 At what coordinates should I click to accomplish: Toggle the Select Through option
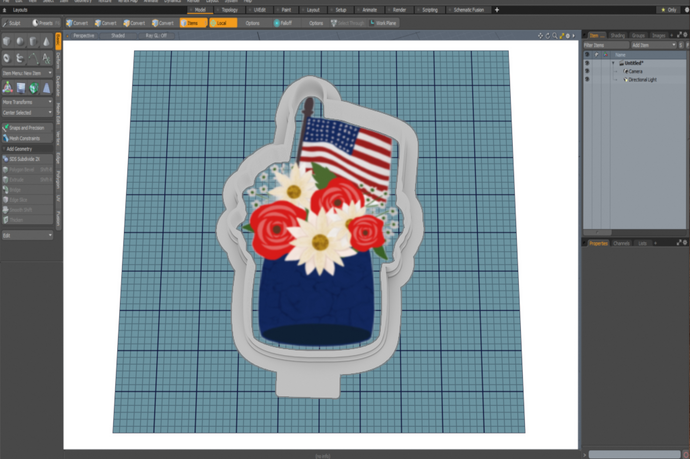[348, 23]
